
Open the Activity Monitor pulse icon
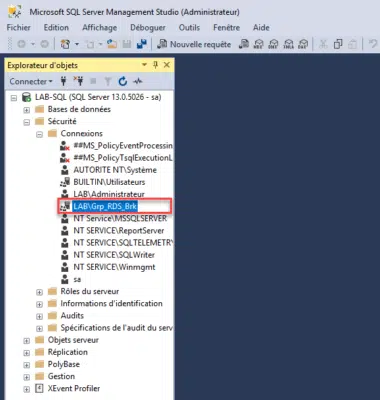(138, 81)
